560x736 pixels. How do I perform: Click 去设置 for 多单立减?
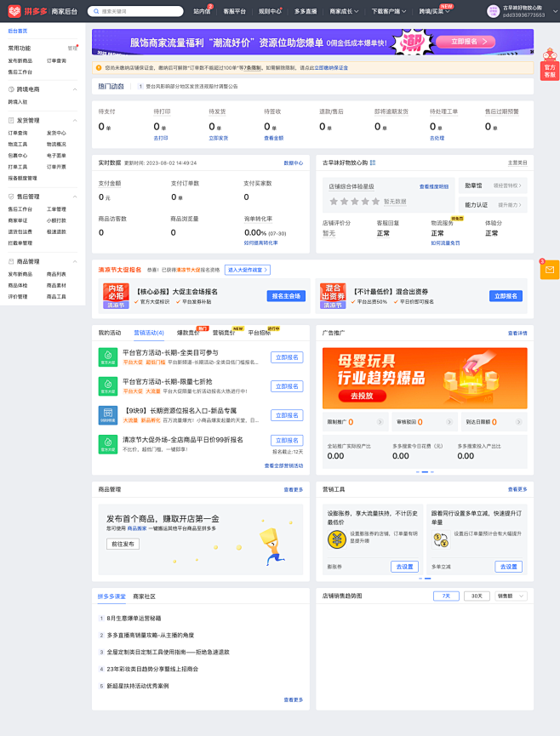click(509, 567)
